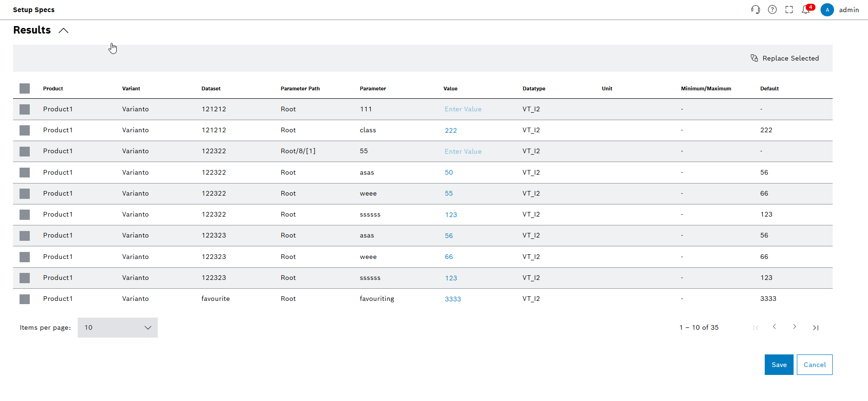
Task: Open the support headset icon
Action: (755, 10)
